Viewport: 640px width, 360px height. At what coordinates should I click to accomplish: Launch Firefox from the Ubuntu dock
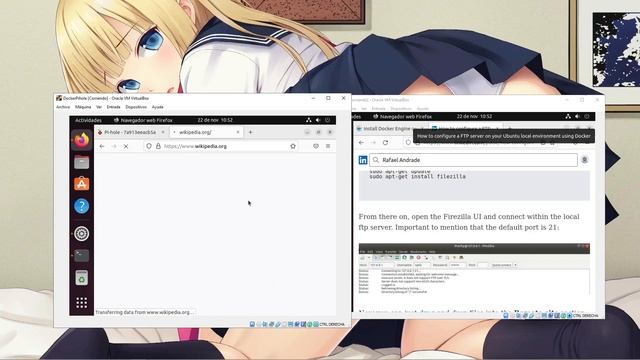pyautogui.click(x=82, y=140)
